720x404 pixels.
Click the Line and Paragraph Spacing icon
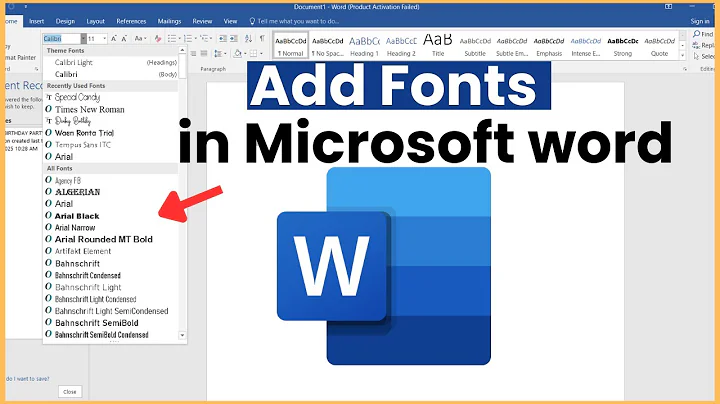pyautogui.click(x=218, y=54)
